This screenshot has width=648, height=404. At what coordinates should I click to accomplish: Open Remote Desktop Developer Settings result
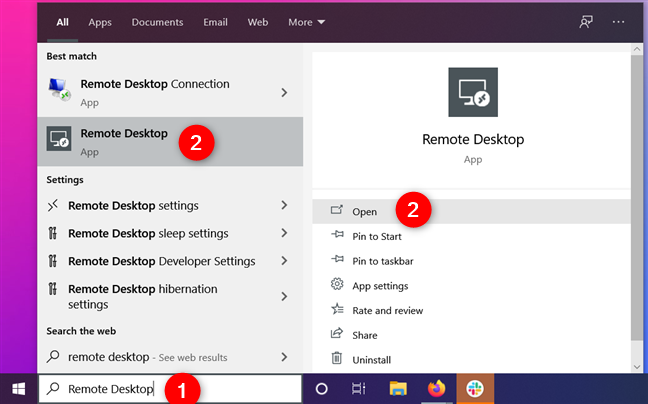[170, 261]
